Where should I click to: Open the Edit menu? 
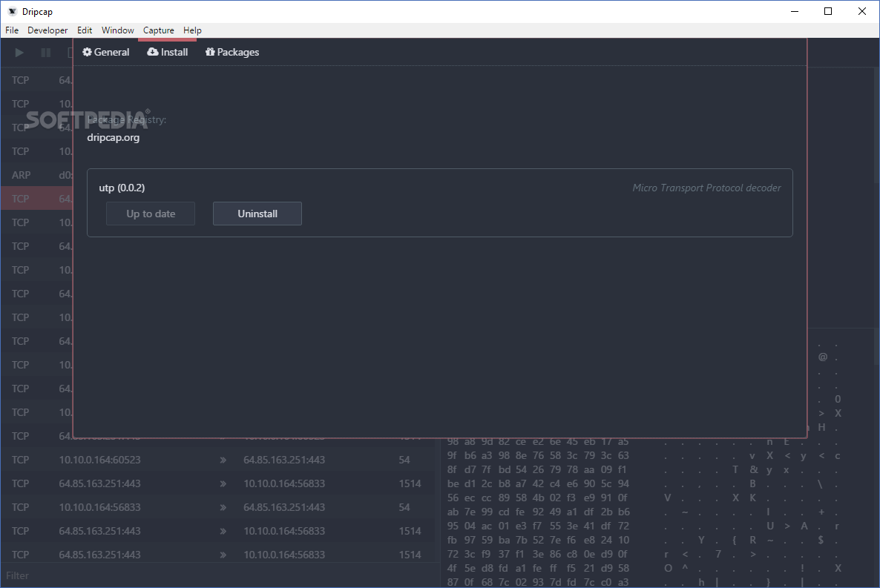[x=85, y=30]
